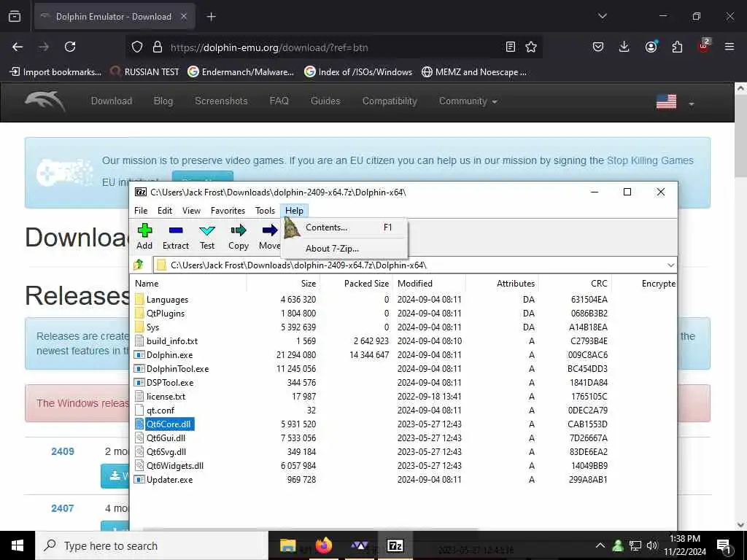This screenshot has height=560, width=747.
Task: Open the Firefox view icon left of the tabs
Action: pyautogui.click(x=15, y=17)
